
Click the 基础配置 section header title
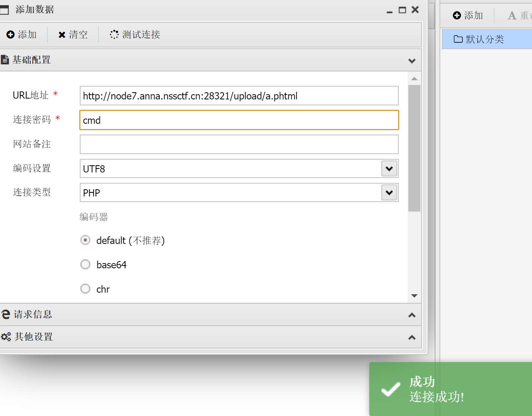click(32, 60)
